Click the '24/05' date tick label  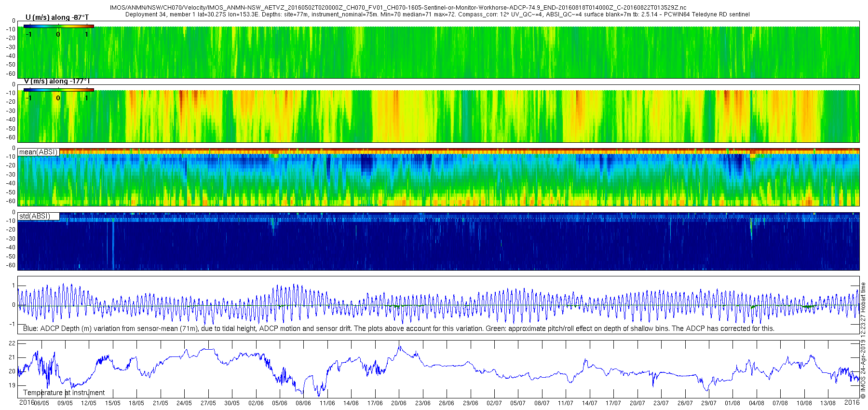(184, 403)
